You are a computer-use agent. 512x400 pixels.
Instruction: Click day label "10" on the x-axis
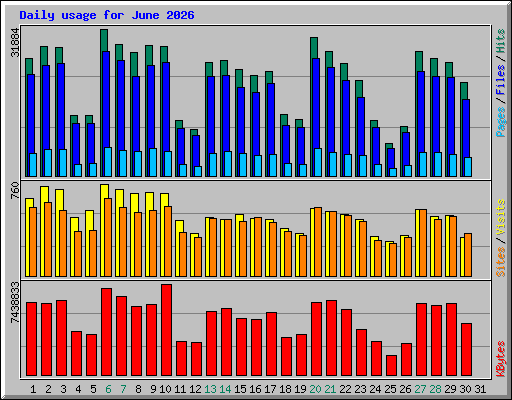point(165,389)
